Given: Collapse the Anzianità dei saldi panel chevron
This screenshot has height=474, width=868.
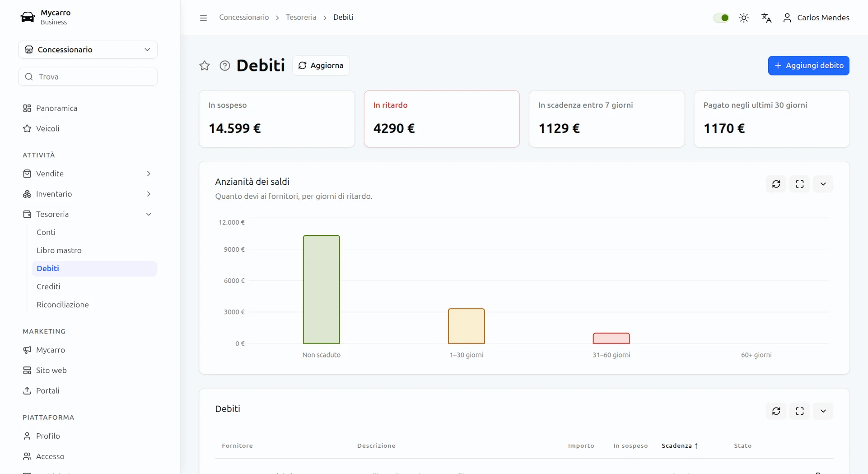Looking at the screenshot, I should [823, 184].
